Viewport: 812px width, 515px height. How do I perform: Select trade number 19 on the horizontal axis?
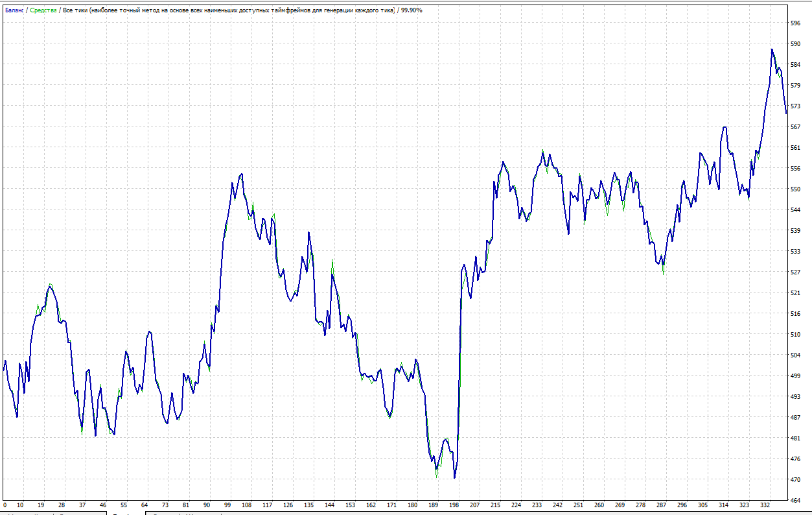[x=41, y=505]
